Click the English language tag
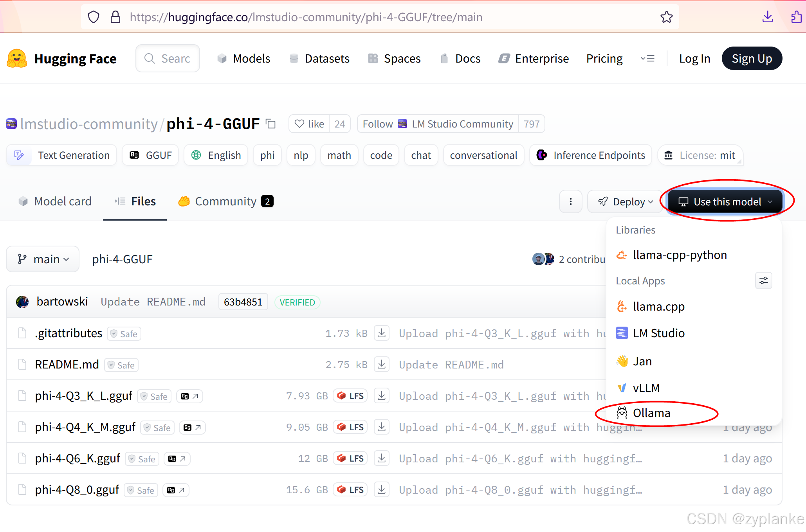The height and width of the screenshot is (532, 806). tap(216, 155)
